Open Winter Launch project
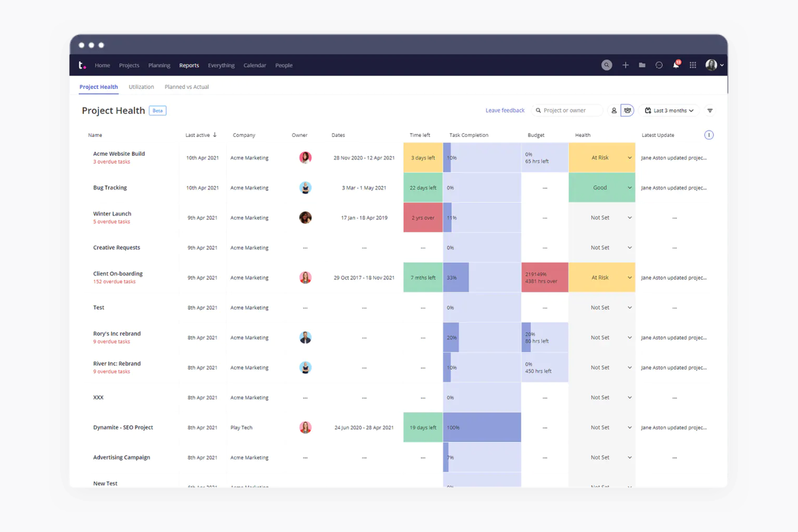 click(112, 213)
